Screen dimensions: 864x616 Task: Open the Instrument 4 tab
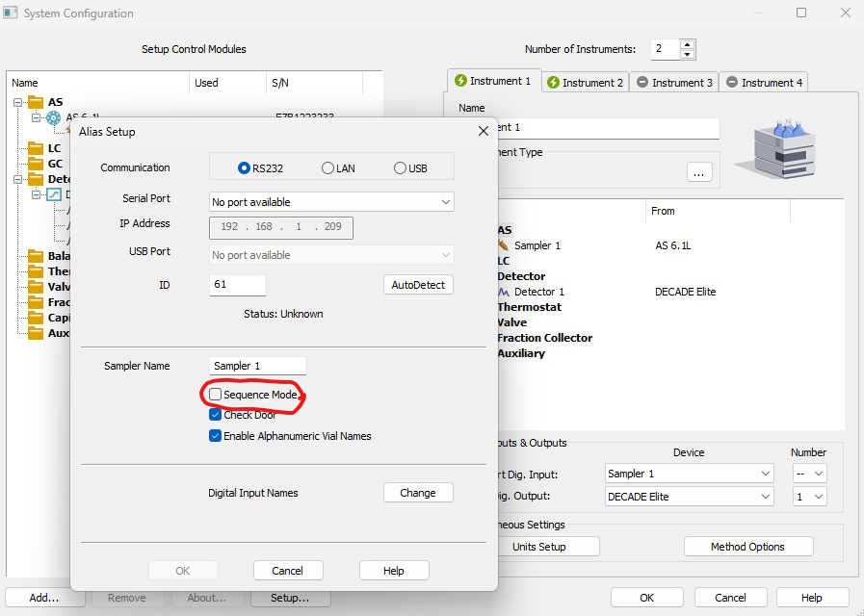(x=765, y=83)
